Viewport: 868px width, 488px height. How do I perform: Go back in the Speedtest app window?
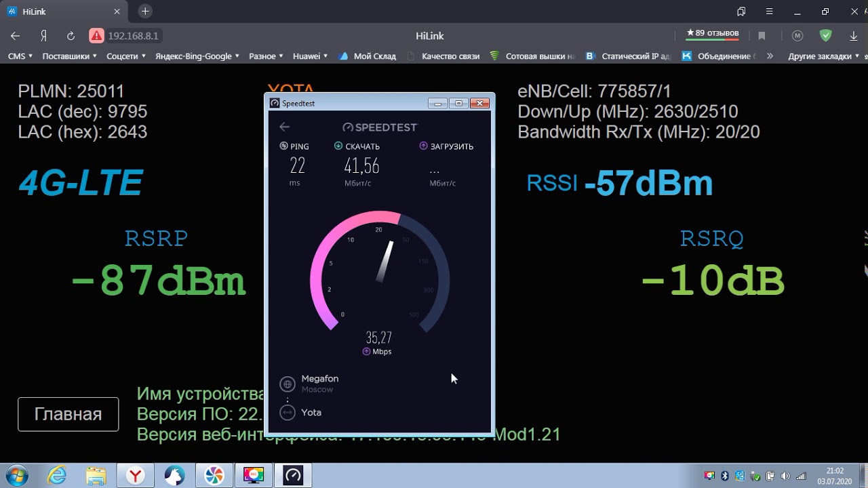point(284,127)
